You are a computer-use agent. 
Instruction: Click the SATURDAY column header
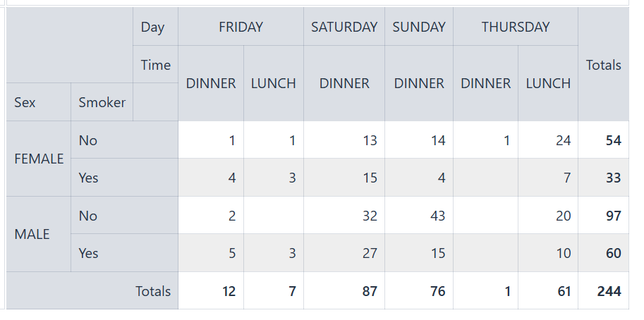point(344,27)
